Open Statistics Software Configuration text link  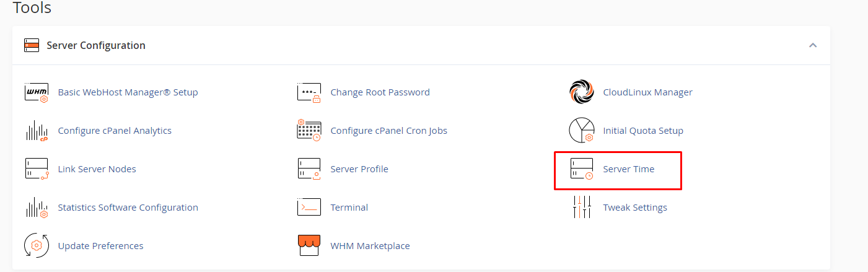pos(128,208)
